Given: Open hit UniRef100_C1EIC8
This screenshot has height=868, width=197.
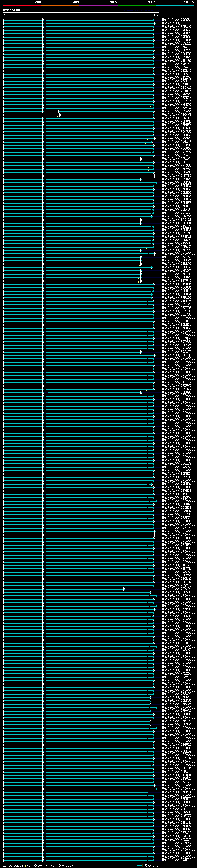Looking at the screenshot, I should coord(177,162).
